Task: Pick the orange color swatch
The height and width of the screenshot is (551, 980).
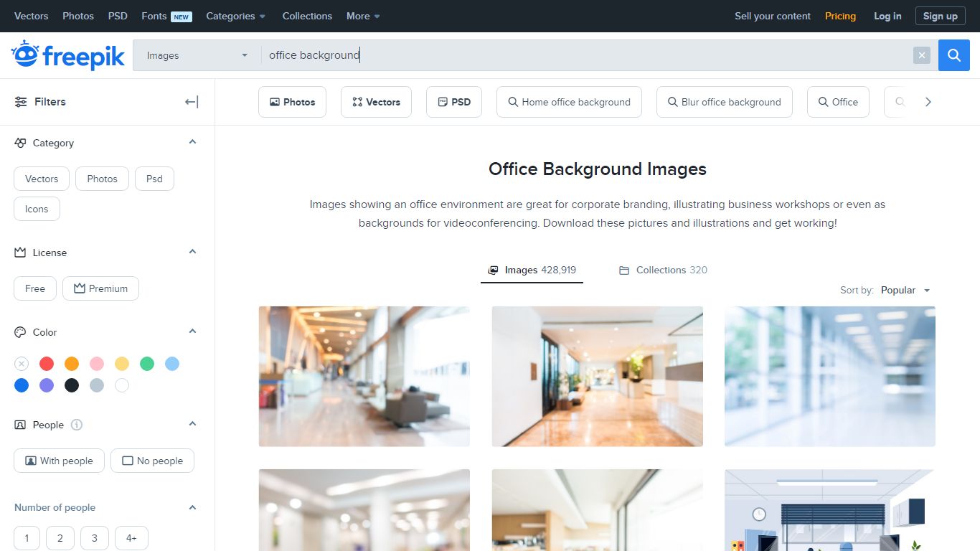Action: 72,364
